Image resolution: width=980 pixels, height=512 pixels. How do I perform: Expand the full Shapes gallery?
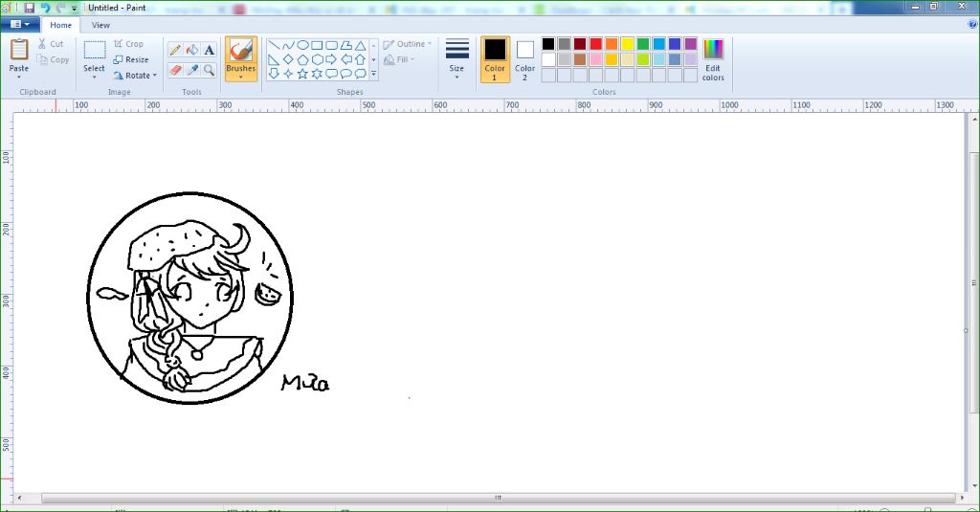[374, 74]
